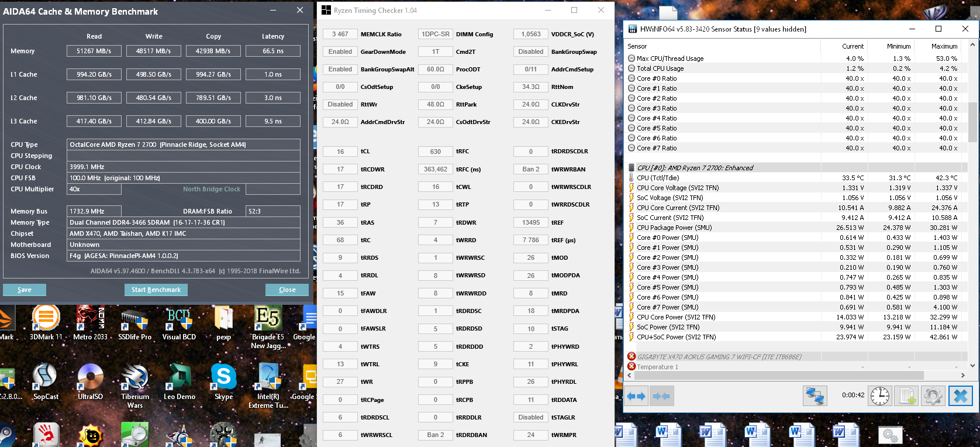Select the Tiberium Wars game icon
Viewport: 980px width, 447px height.
tap(135, 386)
